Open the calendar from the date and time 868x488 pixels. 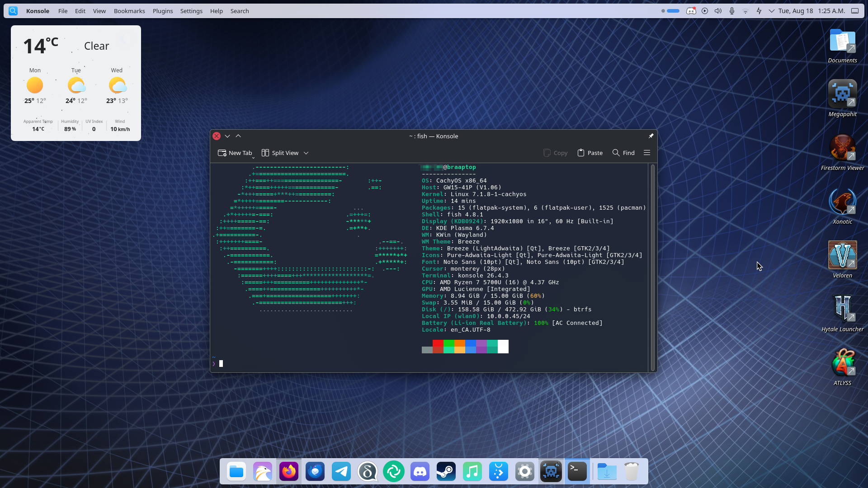pyautogui.click(x=812, y=11)
